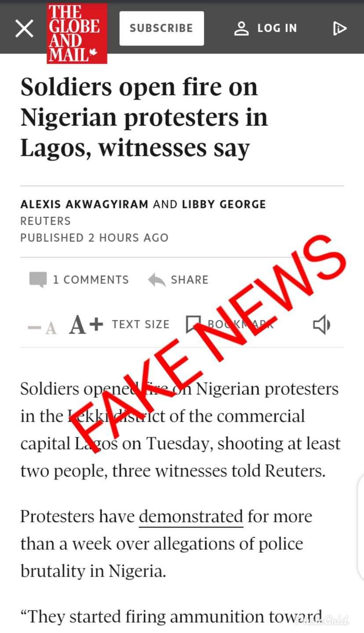Toggle audio with the speaker icon
This screenshot has height=633, width=364.
click(x=321, y=325)
